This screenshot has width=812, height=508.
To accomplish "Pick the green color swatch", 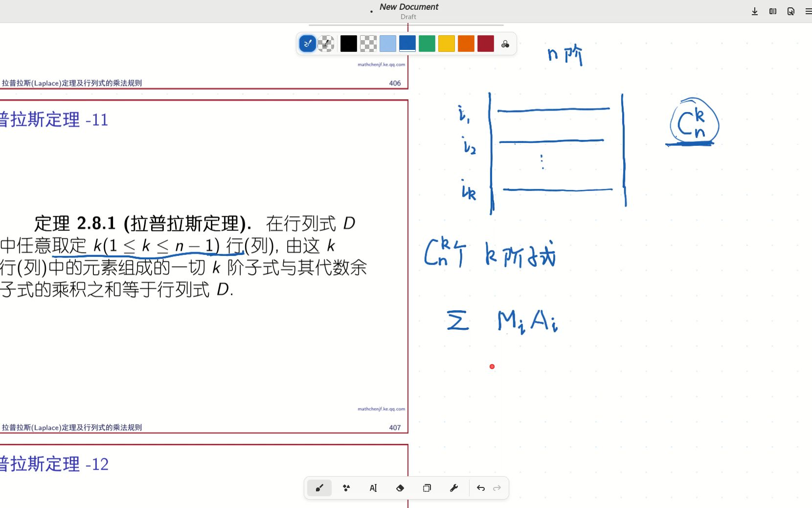I will (427, 44).
